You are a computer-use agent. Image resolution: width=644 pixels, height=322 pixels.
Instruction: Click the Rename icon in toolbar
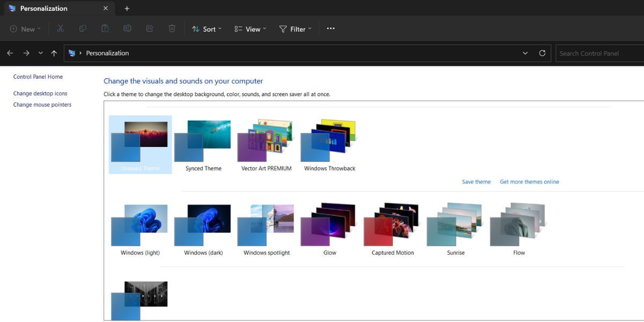[x=127, y=29]
